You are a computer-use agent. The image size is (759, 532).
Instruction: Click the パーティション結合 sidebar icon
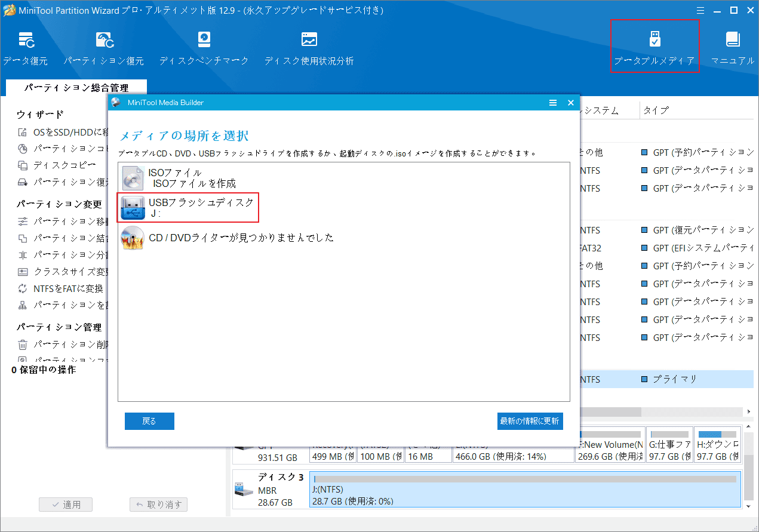[x=23, y=238]
